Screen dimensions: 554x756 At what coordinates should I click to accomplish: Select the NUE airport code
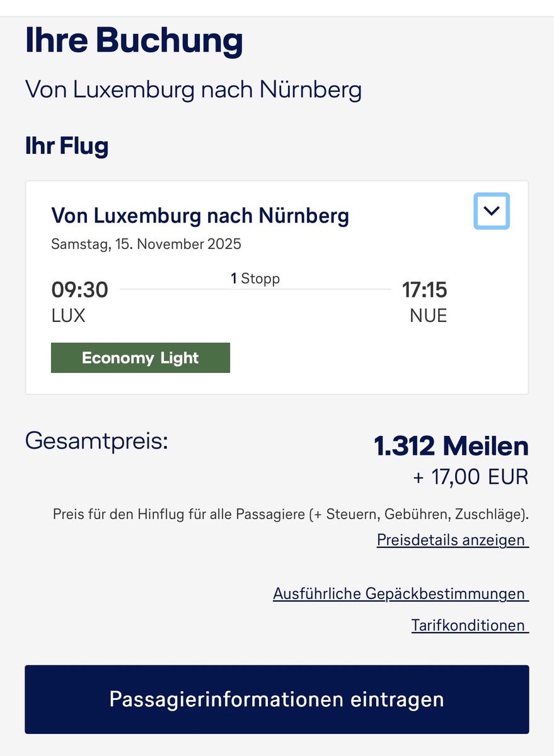tap(428, 316)
